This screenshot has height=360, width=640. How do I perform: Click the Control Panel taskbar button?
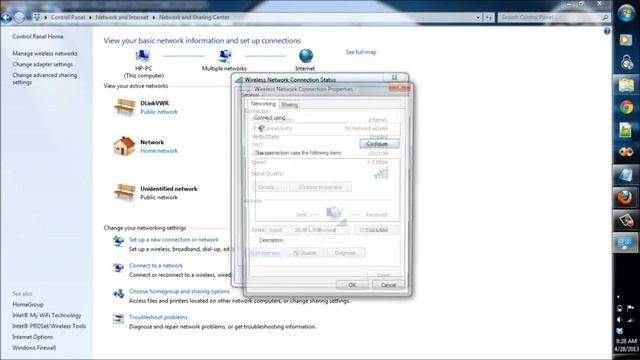(625, 243)
